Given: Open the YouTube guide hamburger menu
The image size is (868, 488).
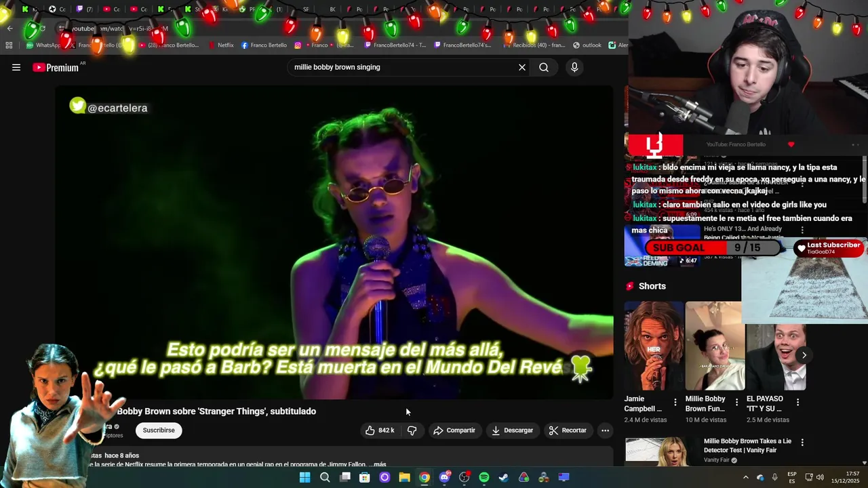Looking at the screenshot, I should click(16, 67).
